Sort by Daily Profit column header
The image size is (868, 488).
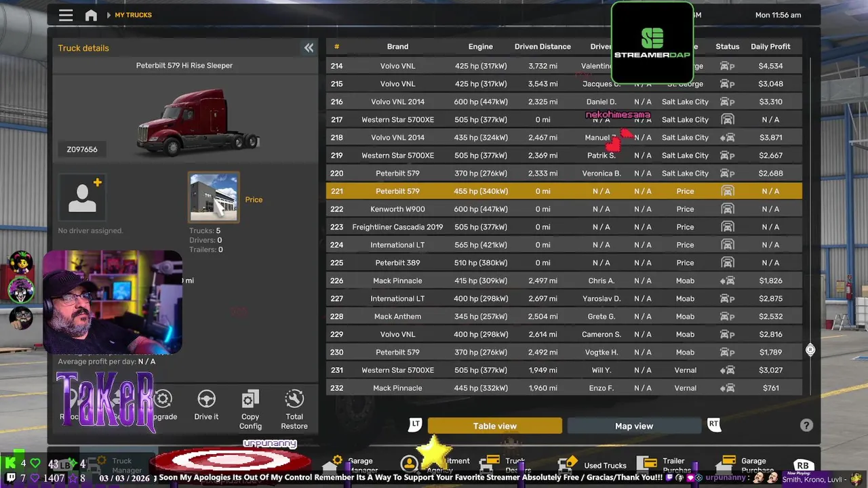coord(770,47)
